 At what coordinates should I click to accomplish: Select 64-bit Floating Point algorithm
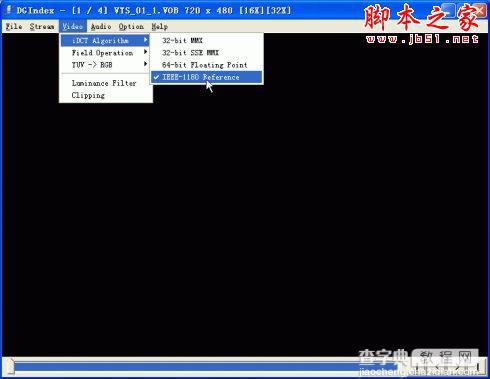click(207, 65)
